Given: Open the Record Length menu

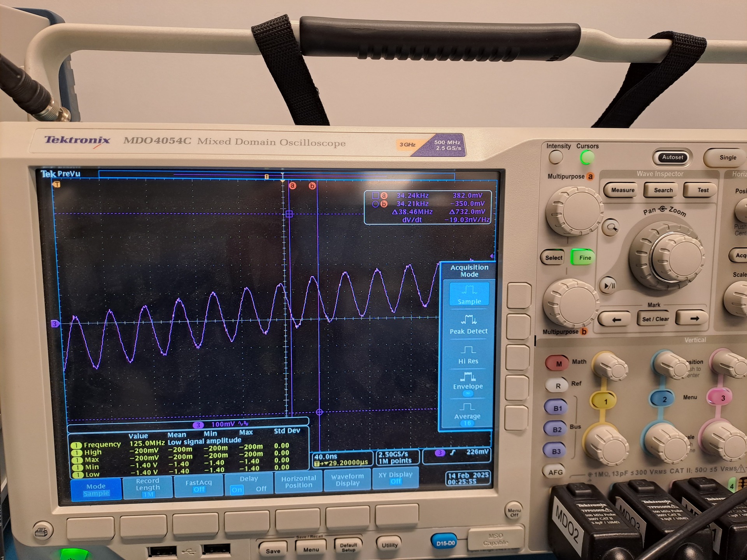Looking at the screenshot, I should 148,487.
